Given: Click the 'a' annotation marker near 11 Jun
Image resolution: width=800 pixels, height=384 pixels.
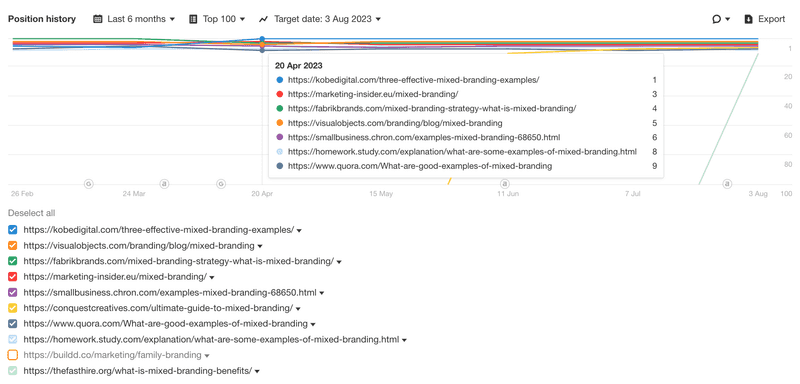Looking at the screenshot, I should coord(504,183).
